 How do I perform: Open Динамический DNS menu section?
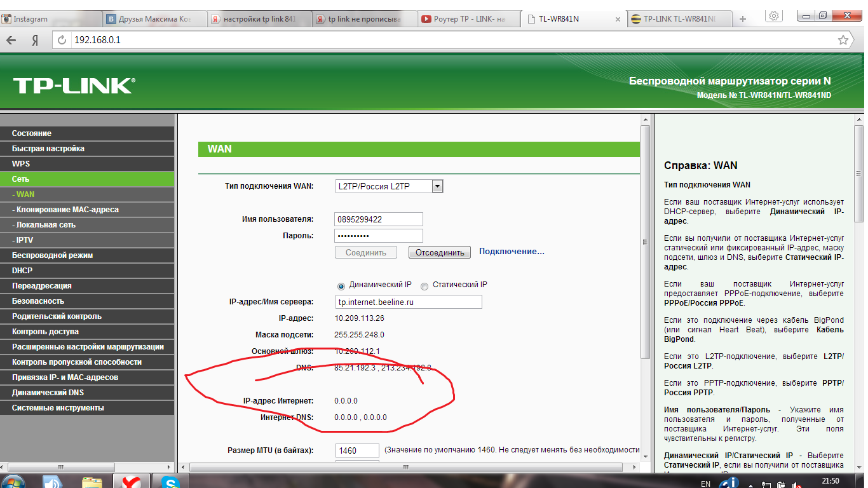click(x=87, y=393)
